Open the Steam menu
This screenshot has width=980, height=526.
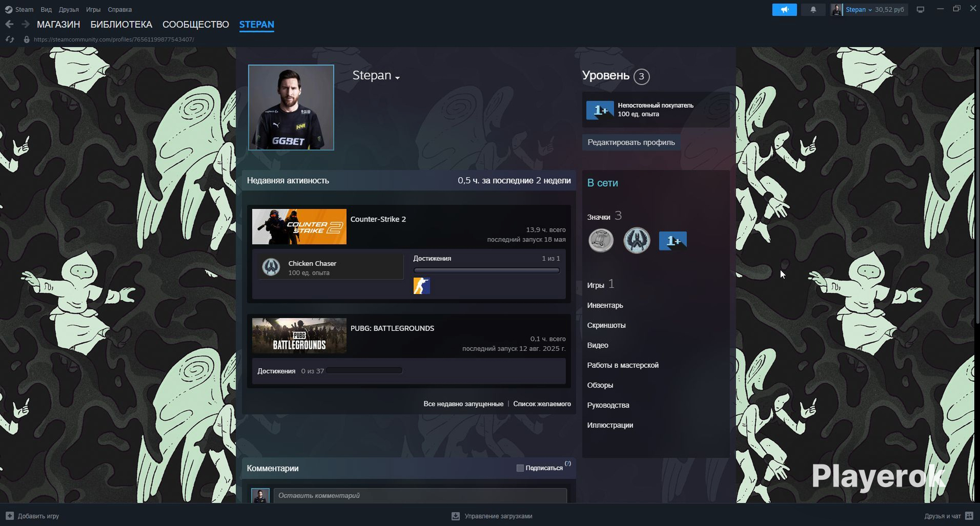(24, 9)
